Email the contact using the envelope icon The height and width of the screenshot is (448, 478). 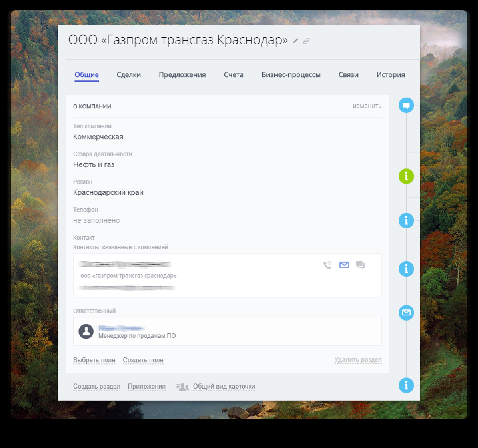pyautogui.click(x=344, y=265)
